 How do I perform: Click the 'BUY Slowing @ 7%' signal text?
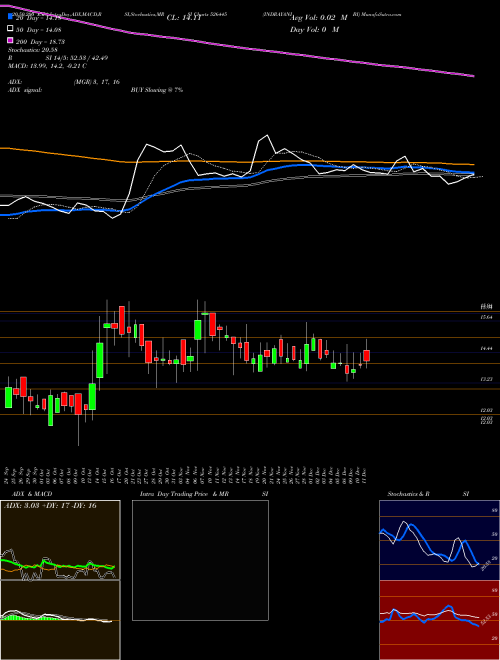point(157,90)
